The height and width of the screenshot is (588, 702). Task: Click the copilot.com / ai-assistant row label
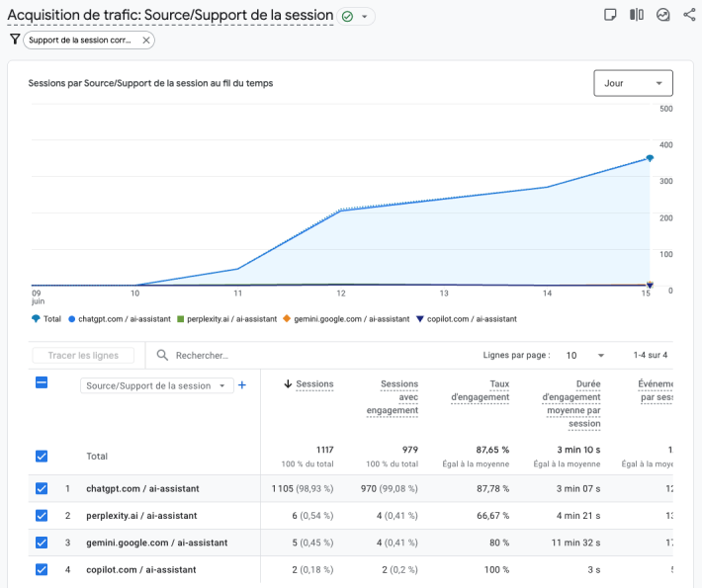point(141,569)
